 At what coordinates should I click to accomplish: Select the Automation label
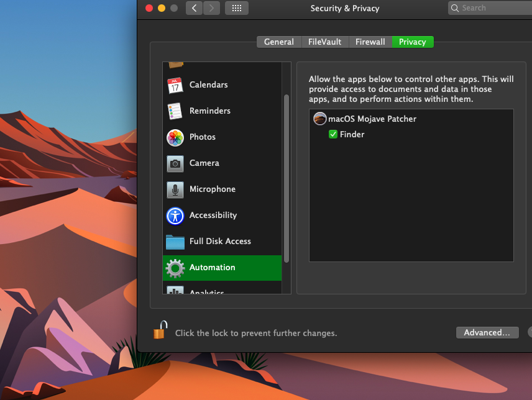coord(212,268)
